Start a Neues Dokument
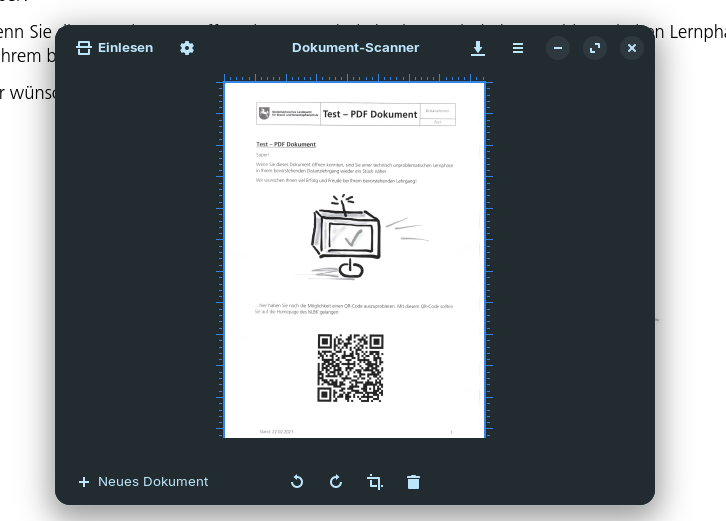The width and height of the screenshot is (726, 521). click(144, 482)
